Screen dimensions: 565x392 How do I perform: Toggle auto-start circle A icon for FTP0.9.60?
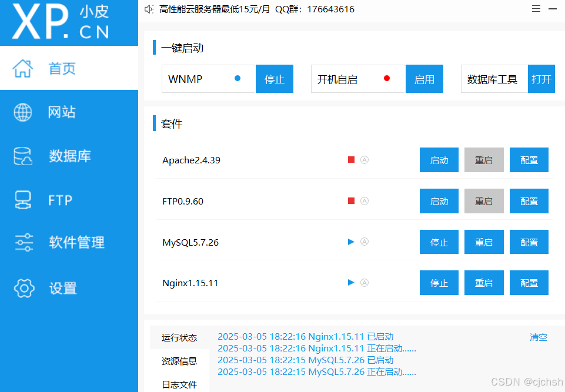[365, 200]
